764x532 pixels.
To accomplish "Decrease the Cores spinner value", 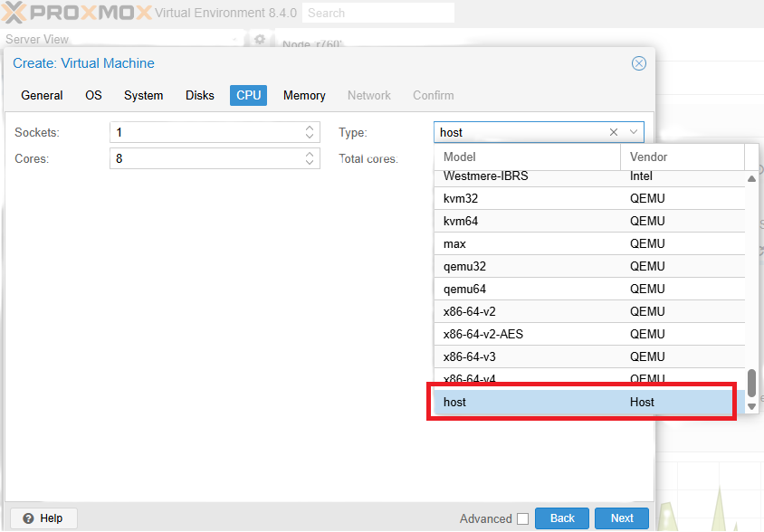I will click(x=310, y=162).
